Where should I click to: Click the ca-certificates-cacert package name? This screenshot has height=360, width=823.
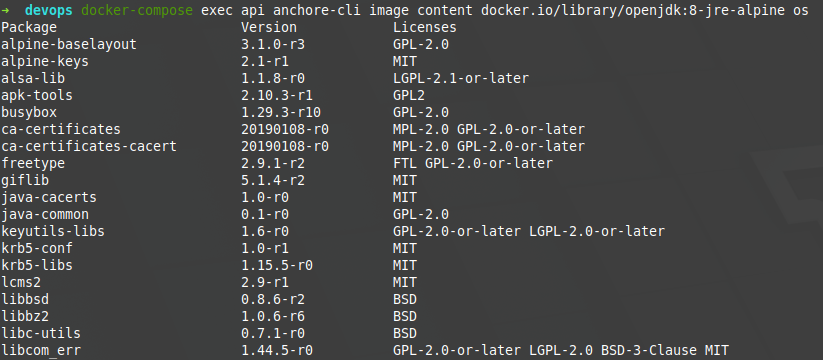(x=89, y=146)
